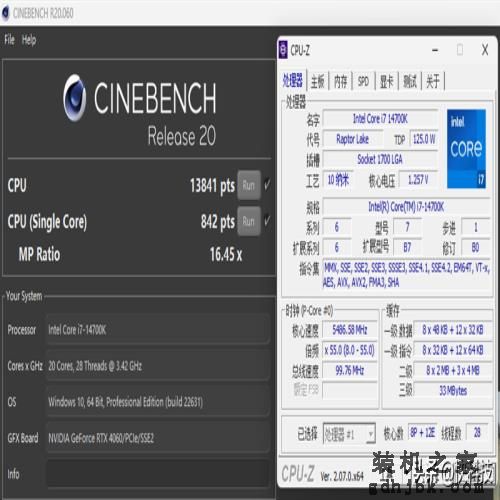Open the Help menu in Cinebench
Viewport: 500px width, 500px height.
coord(29,40)
